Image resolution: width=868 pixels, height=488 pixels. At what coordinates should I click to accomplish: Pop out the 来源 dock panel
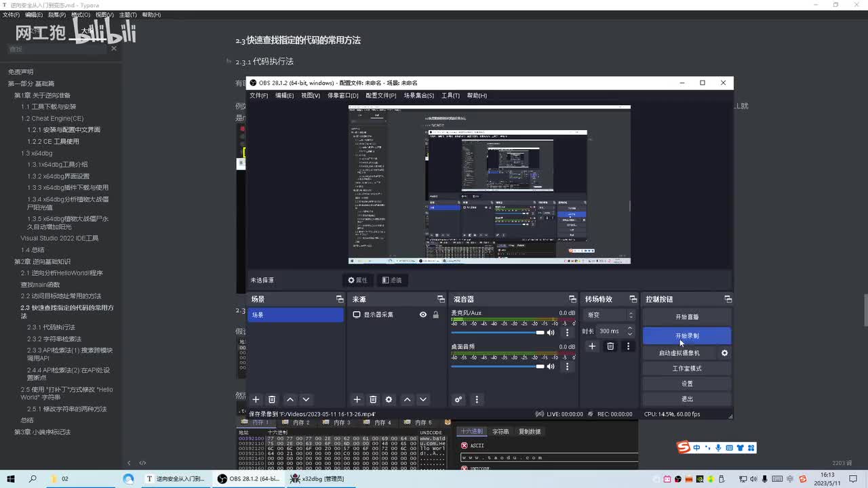[441, 299]
